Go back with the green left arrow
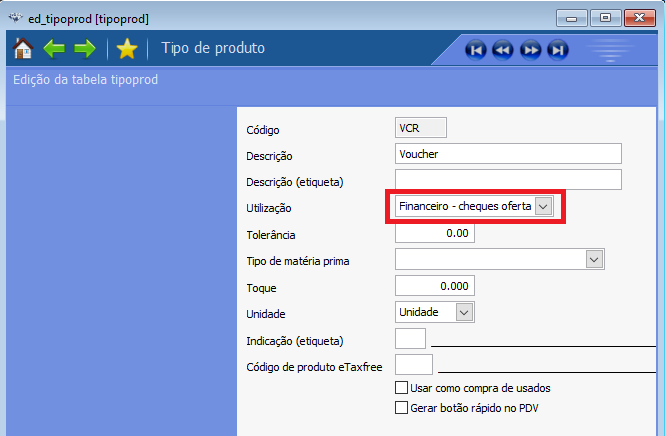This screenshot has height=436, width=665. coord(54,49)
